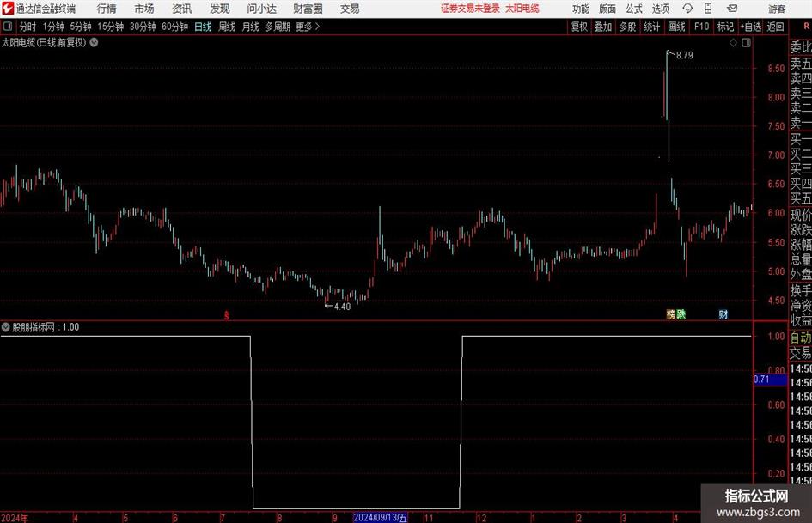
Task: Switch to the 30分钟 period tab
Action: (143, 27)
